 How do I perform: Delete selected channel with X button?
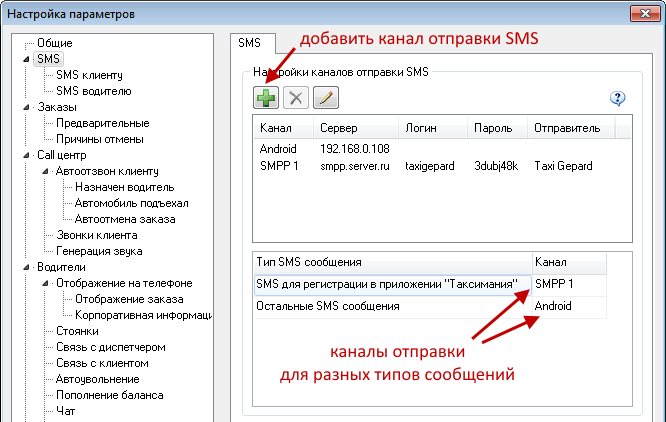296,98
